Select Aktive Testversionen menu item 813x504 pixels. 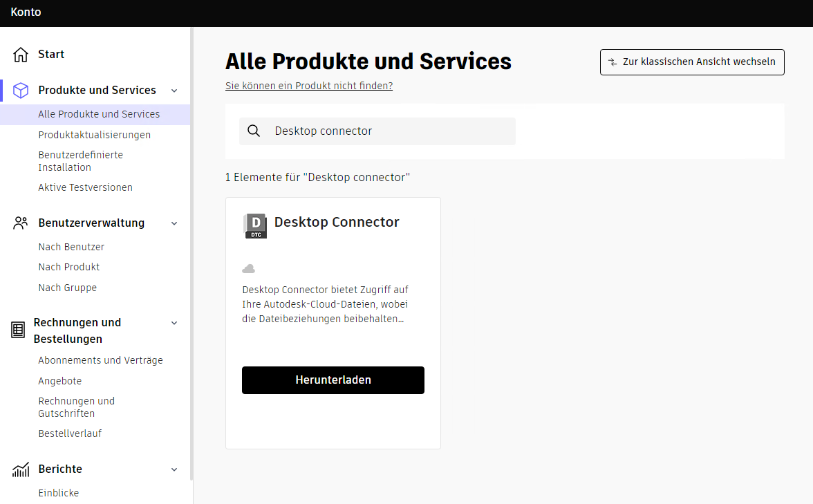85,187
